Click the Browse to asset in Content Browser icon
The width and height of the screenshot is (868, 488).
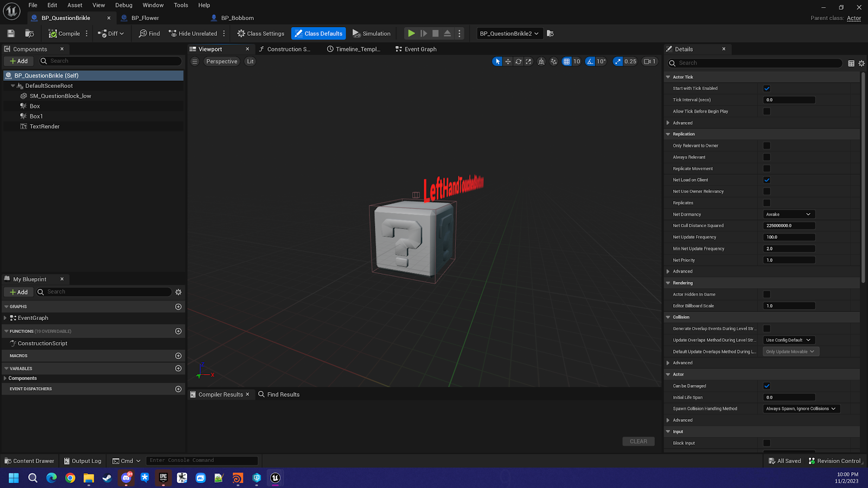pos(29,34)
